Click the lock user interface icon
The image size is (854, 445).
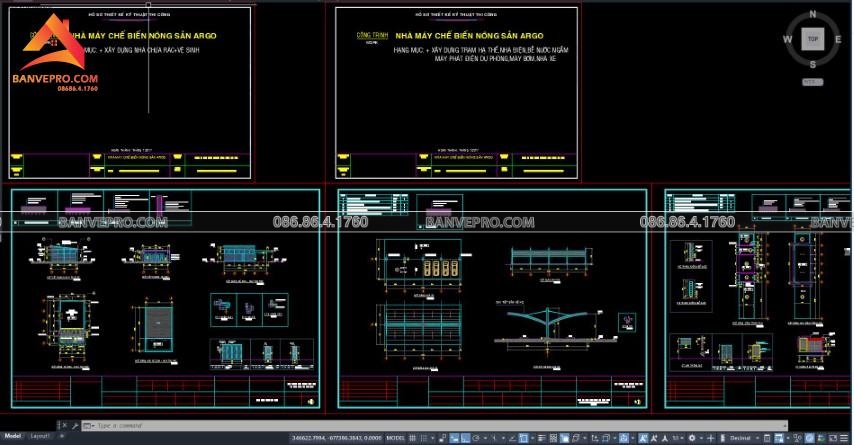(x=779, y=438)
